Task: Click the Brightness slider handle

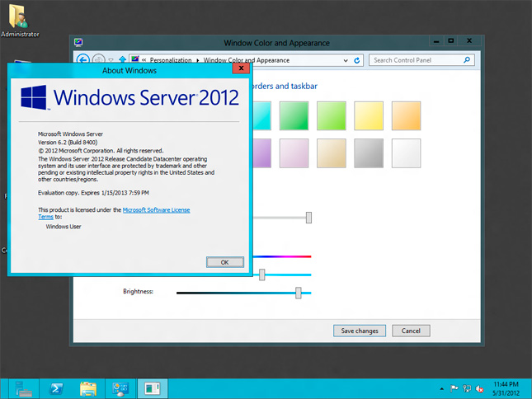Action: pos(299,293)
